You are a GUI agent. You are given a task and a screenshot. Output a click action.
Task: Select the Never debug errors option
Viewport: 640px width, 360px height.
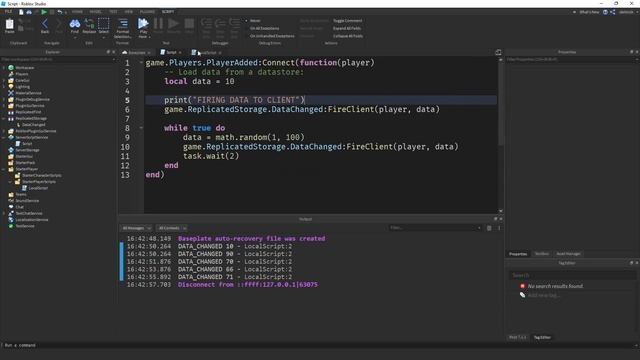click(255, 20)
